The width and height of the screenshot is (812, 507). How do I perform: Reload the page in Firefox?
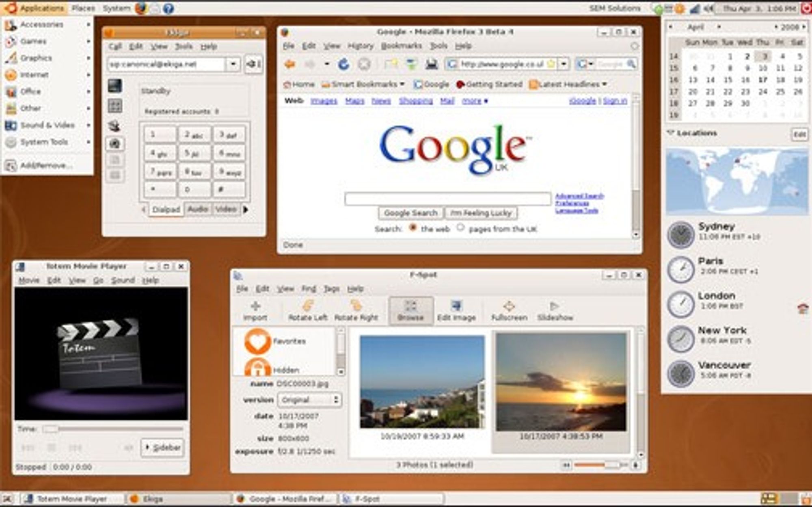pyautogui.click(x=344, y=64)
